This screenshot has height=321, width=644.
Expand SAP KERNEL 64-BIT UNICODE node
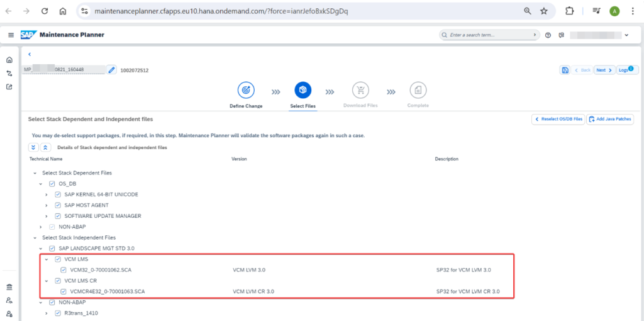click(x=47, y=194)
